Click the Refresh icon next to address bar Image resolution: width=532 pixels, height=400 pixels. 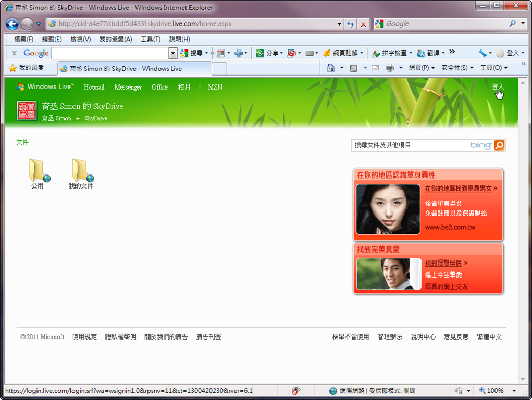click(x=351, y=24)
